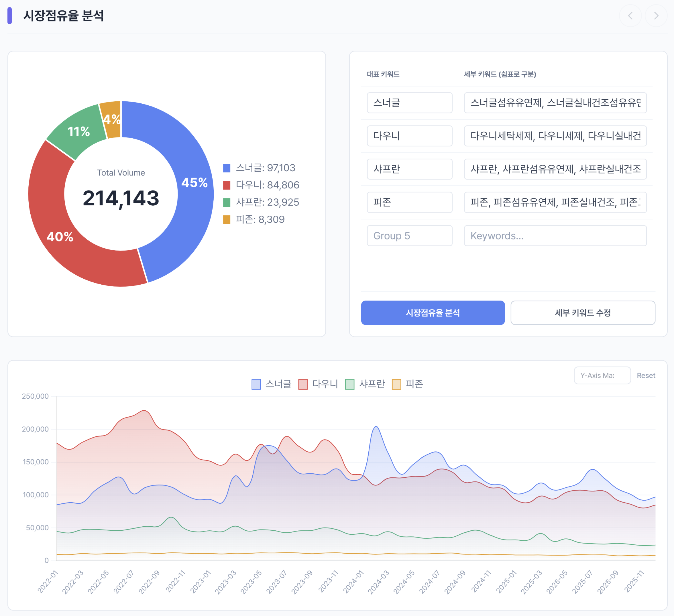Edit the 샤프란 representative keyword field
The height and width of the screenshot is (616, 674).
[x=410, y=169]
